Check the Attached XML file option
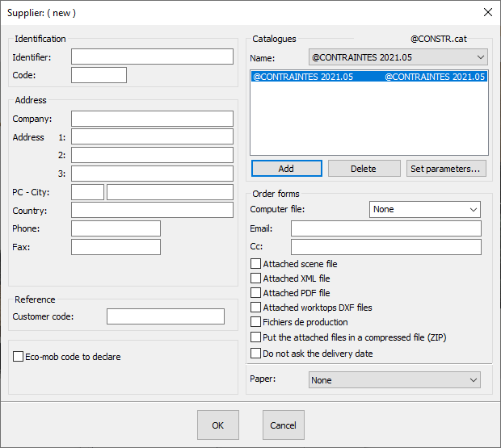This screenshot has width=501, height=448. pos(256,278)
